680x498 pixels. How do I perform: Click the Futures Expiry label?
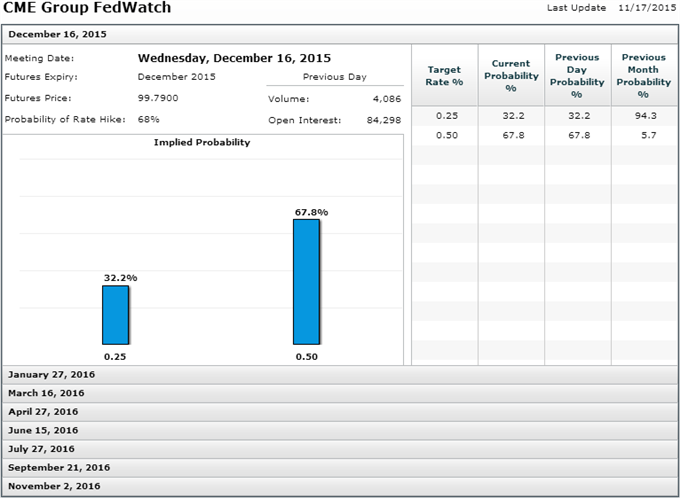pos(41,77)
